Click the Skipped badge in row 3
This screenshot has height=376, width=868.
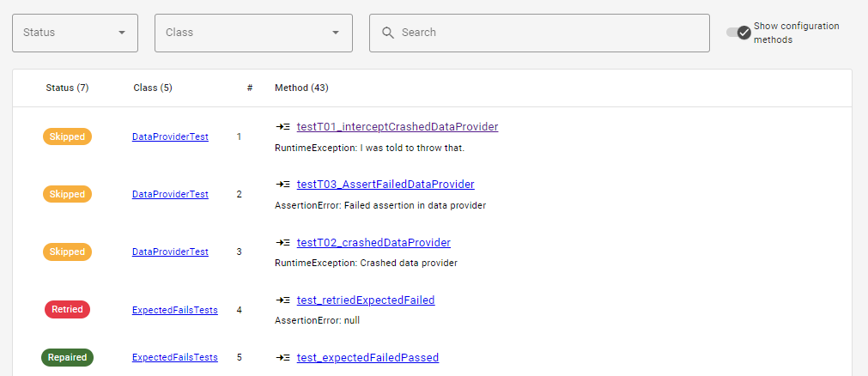coord(67,252)
